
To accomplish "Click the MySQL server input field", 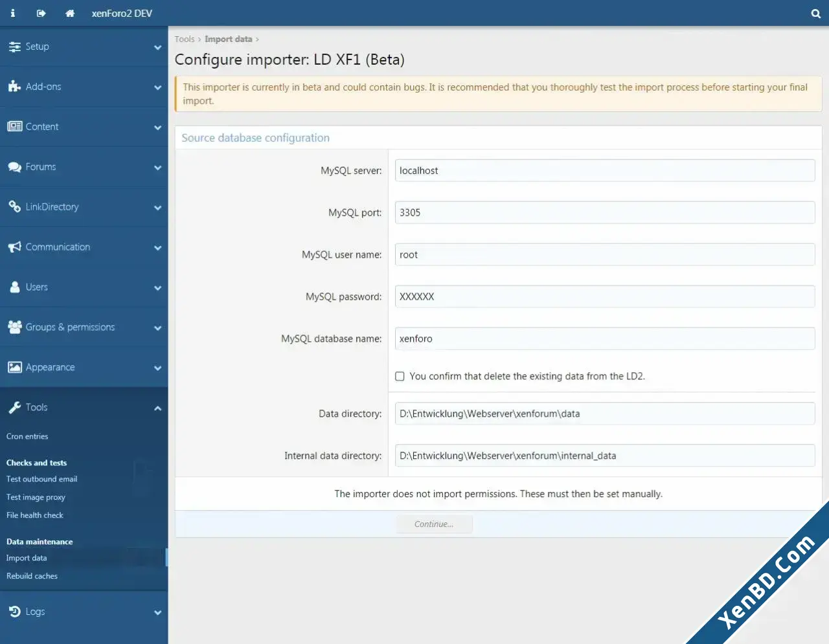I will pos(605,171).
